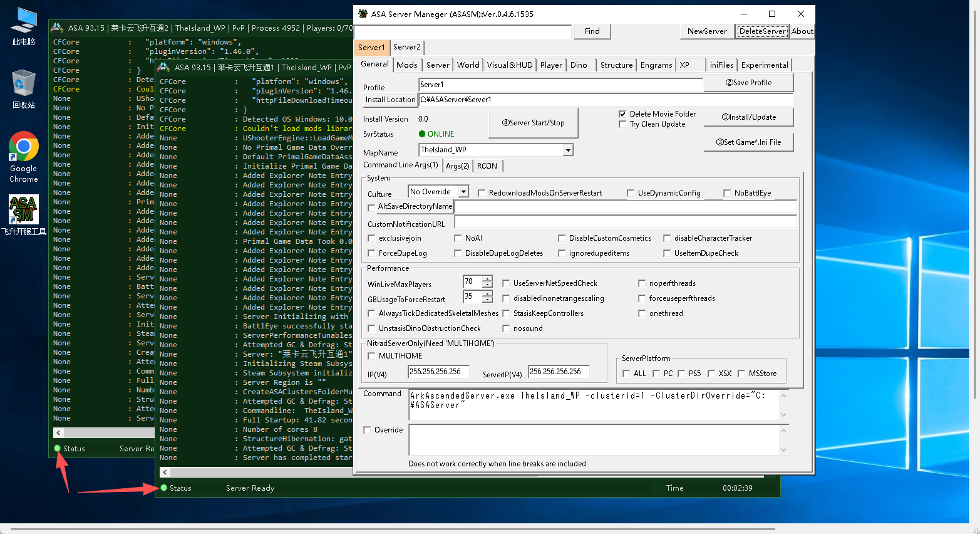Select the ASM server tool desktop shortcut
980x534 pixels.
[x=23, y=214]
